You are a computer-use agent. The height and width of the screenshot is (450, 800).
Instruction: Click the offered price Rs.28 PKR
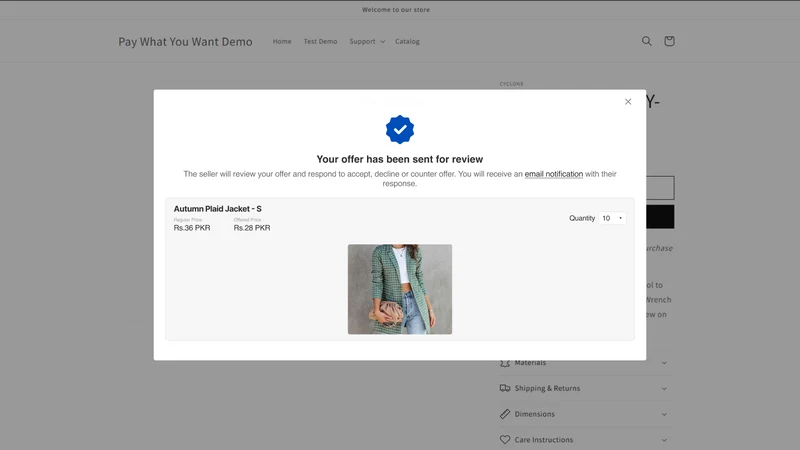(252, 228)
